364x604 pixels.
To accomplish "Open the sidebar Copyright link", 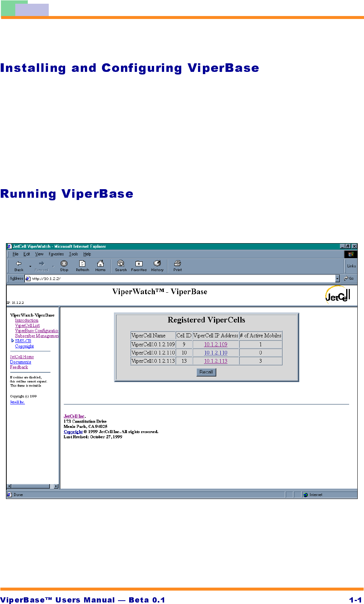I will pos(24,346).
